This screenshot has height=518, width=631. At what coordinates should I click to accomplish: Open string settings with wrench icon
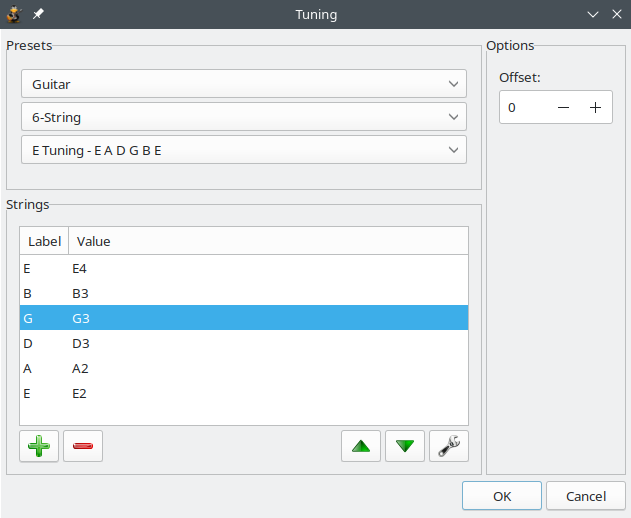449,446
